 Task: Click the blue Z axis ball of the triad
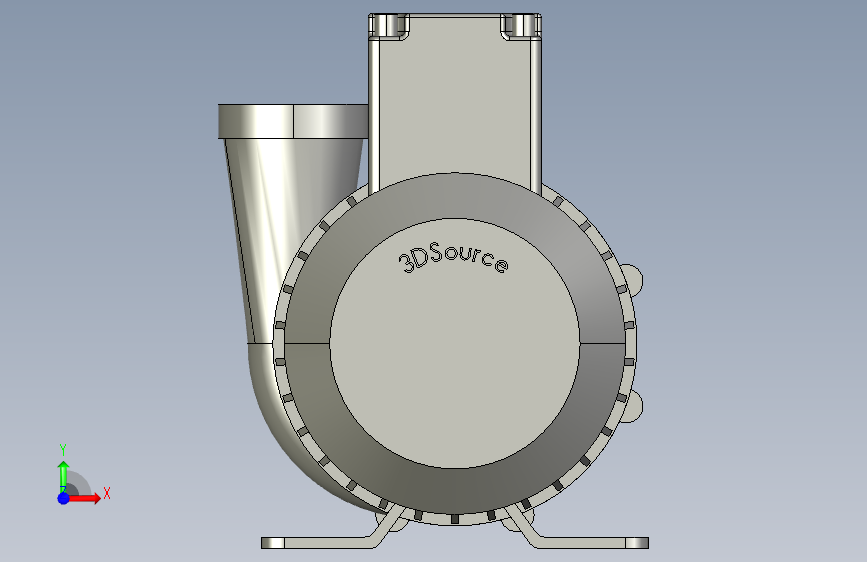(x=64, y=498)
